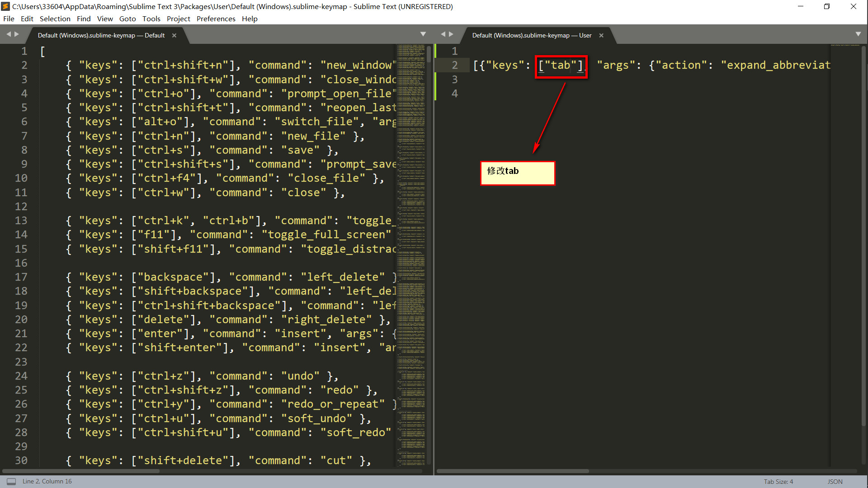Open the Preferences menu
The image size is (868, 488).
click(x=216, y=19)
